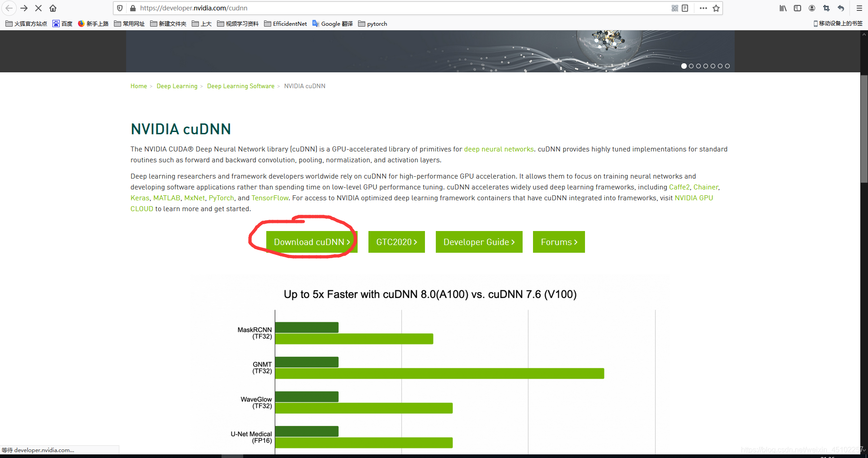Open the TensorFlow link
Image resolution: width=868 pixels, height=458 pixels.
pos(270,198)
